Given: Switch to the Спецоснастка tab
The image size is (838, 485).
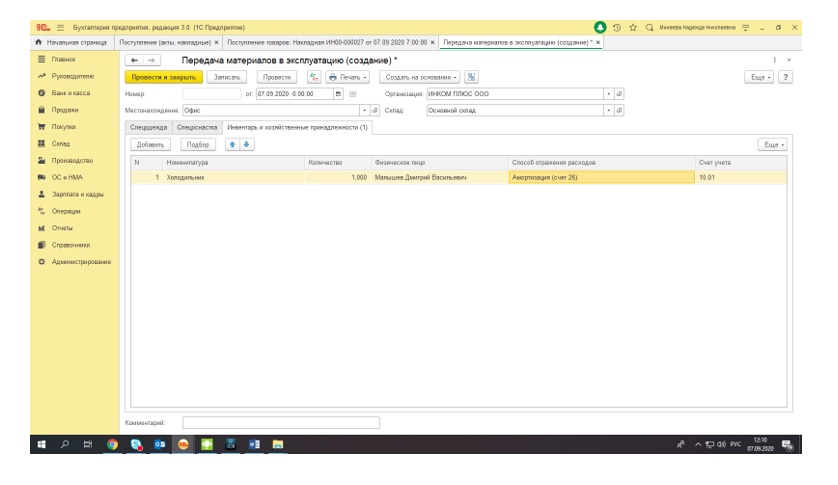Looking at the screenshot, I should coord(197,128).
